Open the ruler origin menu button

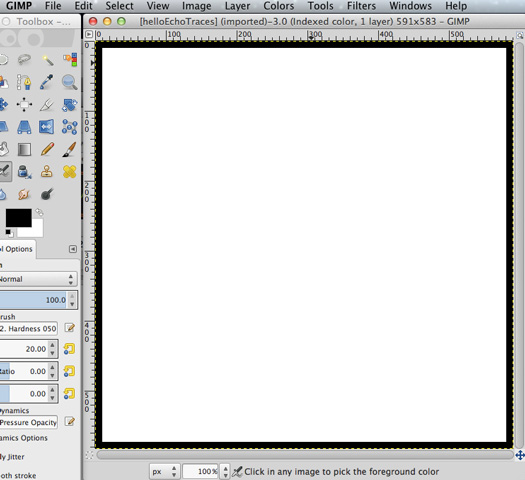89,34
